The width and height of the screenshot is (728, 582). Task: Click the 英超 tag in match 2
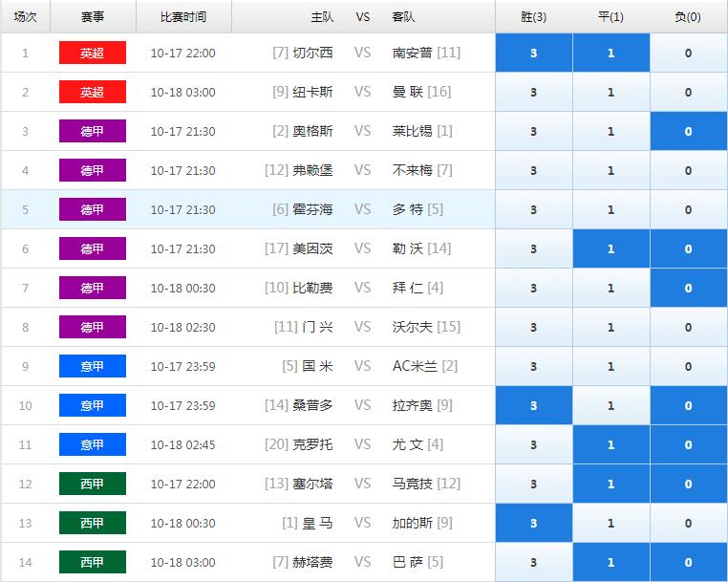click(x=93, y=92)
